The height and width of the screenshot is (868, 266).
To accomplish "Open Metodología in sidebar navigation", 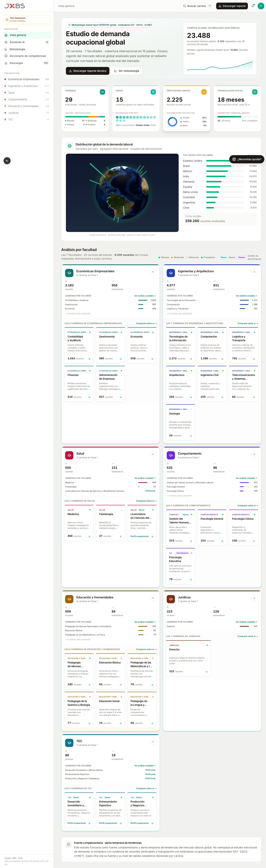I will click(27, 49).
